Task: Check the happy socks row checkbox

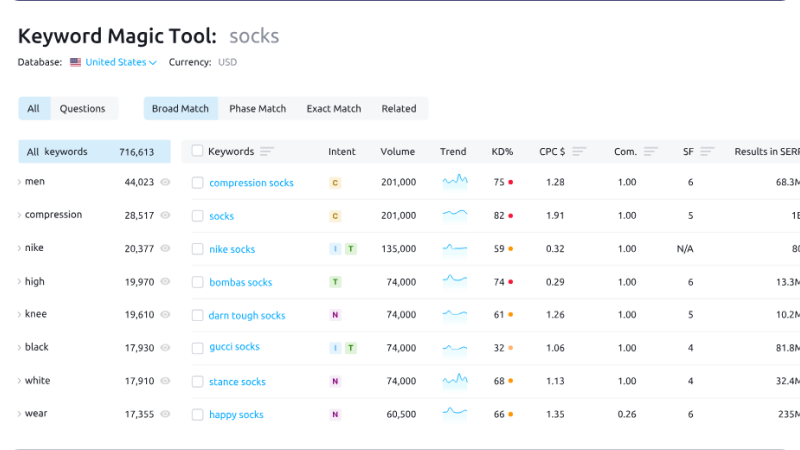Action: [197, 415]
